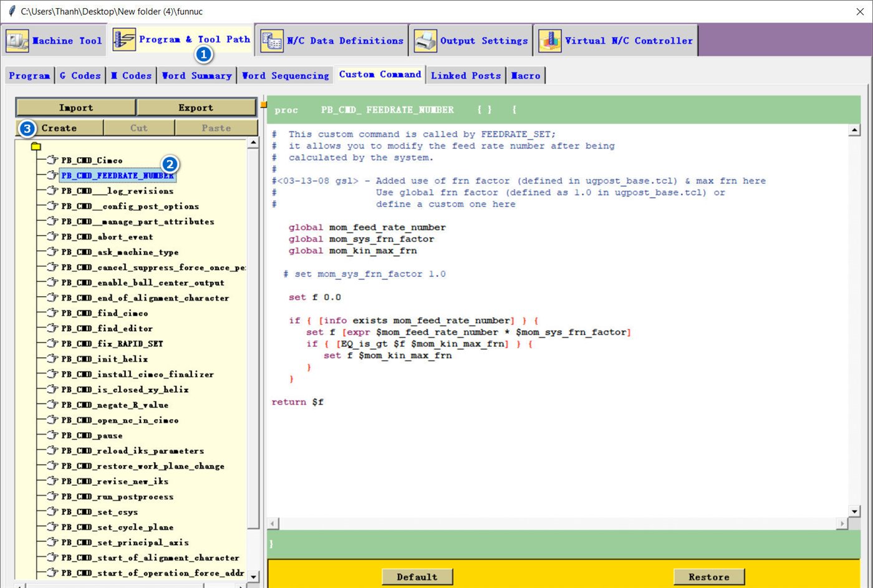
Task: Select PB_CMD_fix_RAPID_SET
Action: point(112,344)
